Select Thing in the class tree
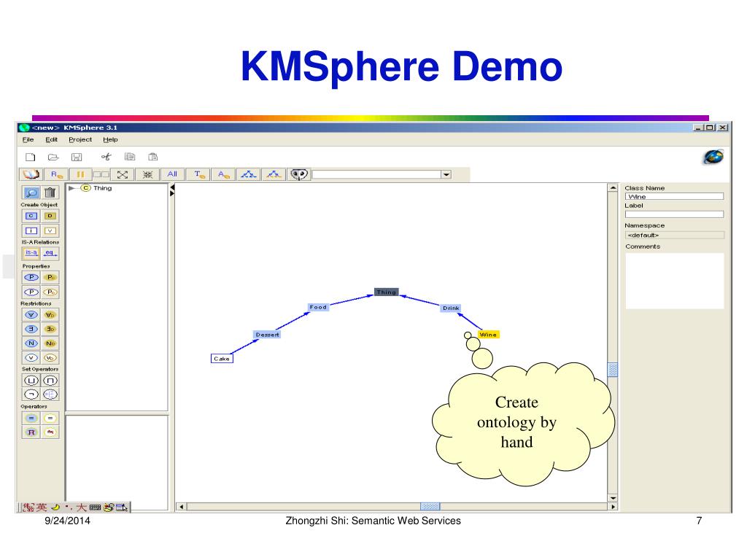 pyautogui.click(x=102, y=188)
